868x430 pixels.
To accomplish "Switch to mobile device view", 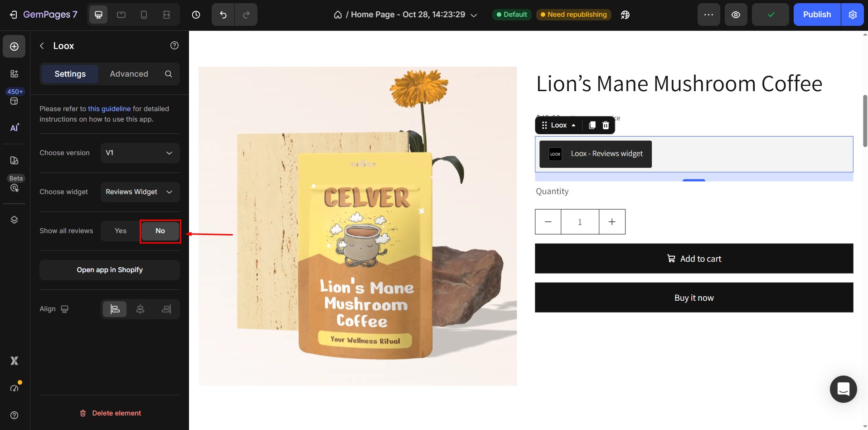I will (144, 15).
